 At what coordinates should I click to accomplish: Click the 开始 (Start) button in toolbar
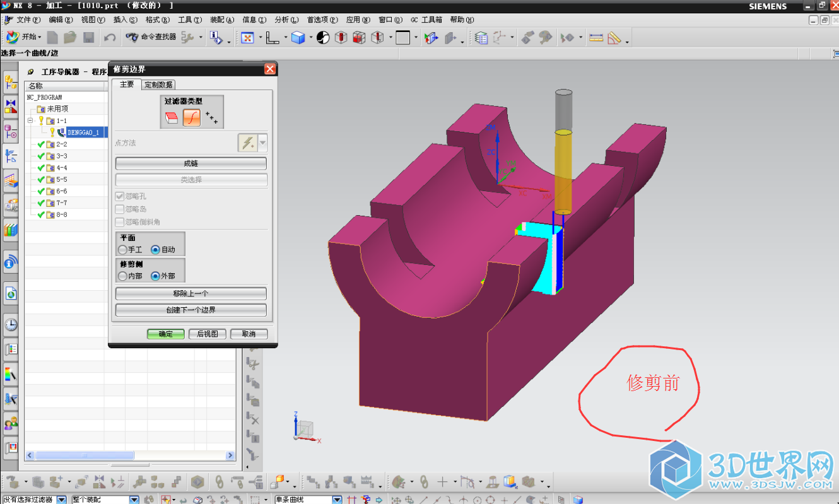23,38
